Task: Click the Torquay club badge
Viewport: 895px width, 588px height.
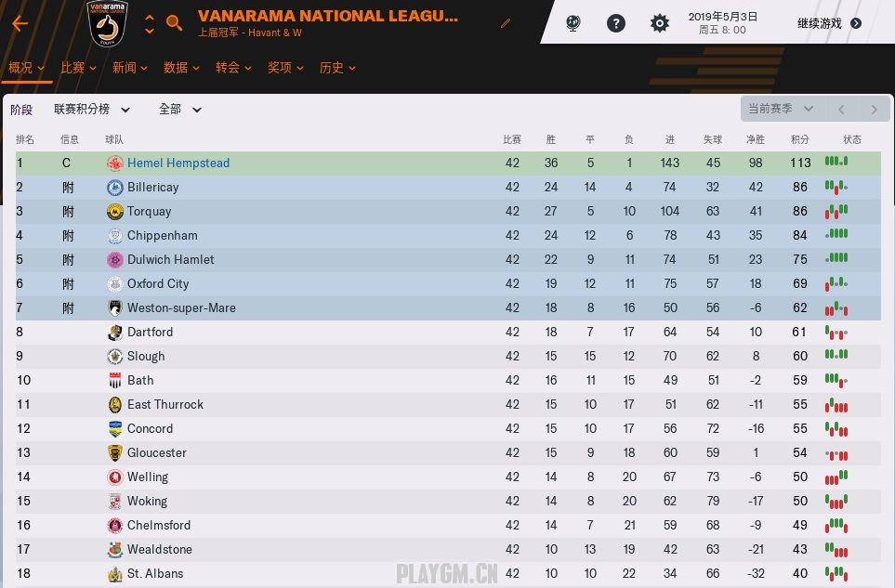Action: (114, 212)
